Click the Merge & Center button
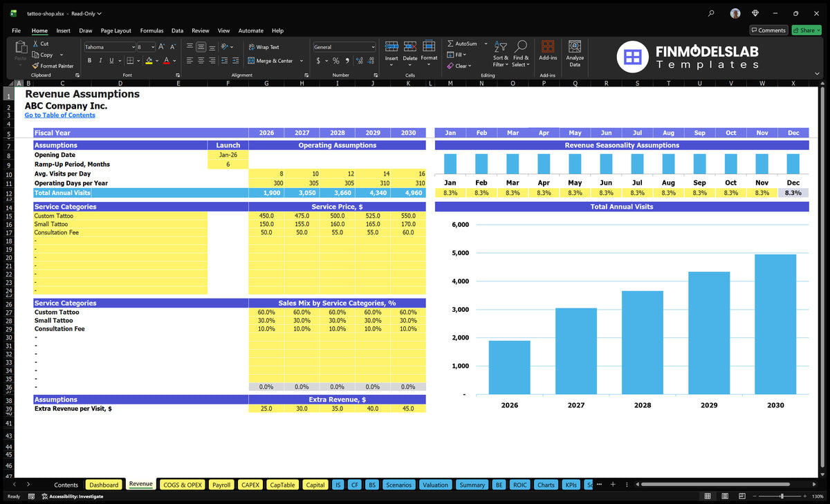The image size is (830, 504). pos(270,61)
